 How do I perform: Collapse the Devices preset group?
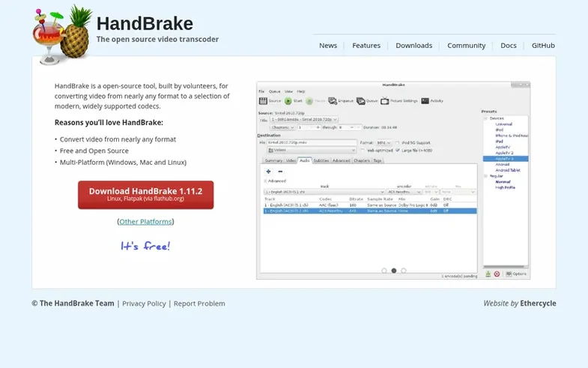[486, 118]
